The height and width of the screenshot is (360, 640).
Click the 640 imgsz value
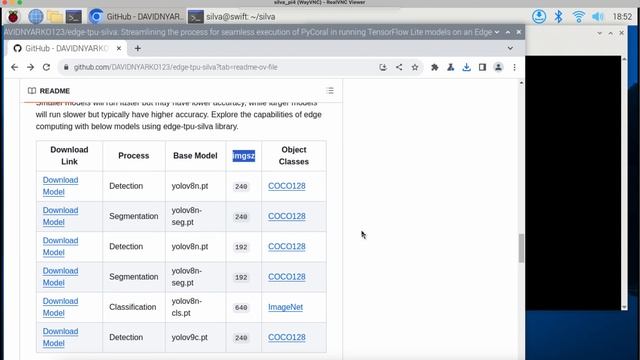tap(241, 307)
